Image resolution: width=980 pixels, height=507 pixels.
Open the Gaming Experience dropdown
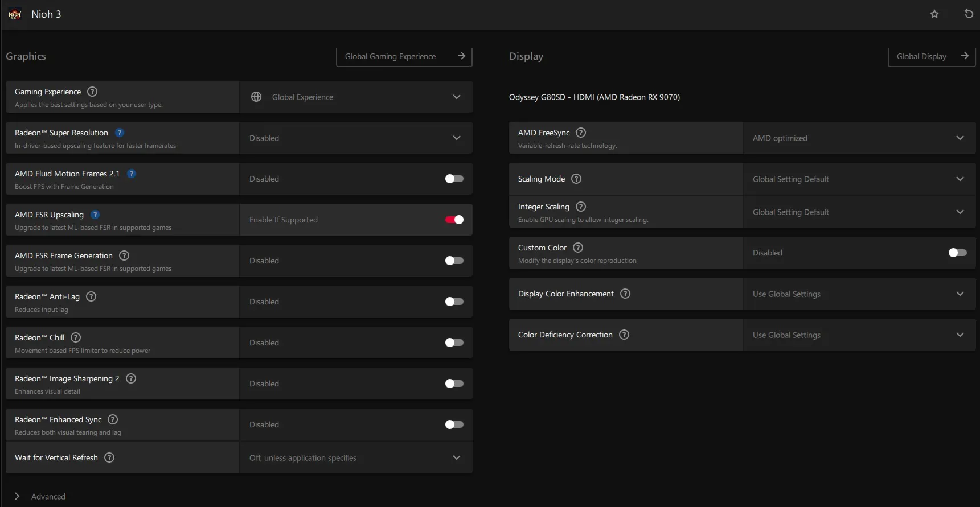point(356,97)
